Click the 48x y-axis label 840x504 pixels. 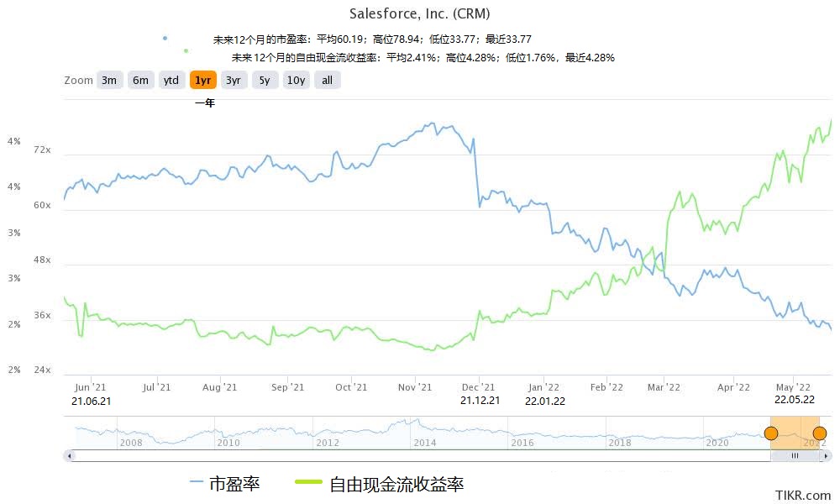tap(42, 260)
